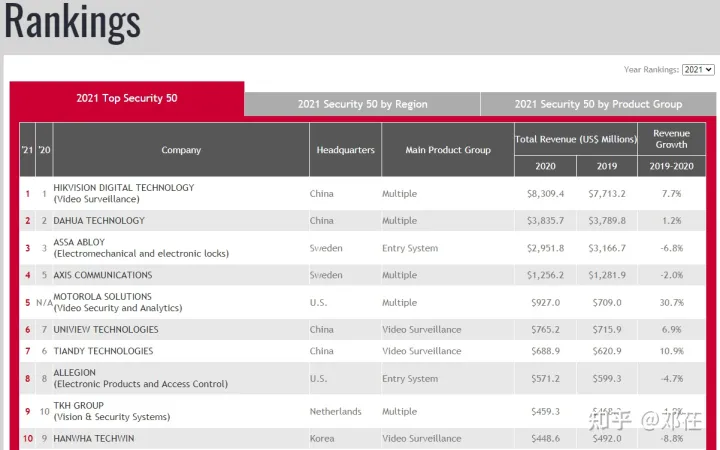
Task: Click Hikvision Digital Technology company name
Action: pos(124,188)
